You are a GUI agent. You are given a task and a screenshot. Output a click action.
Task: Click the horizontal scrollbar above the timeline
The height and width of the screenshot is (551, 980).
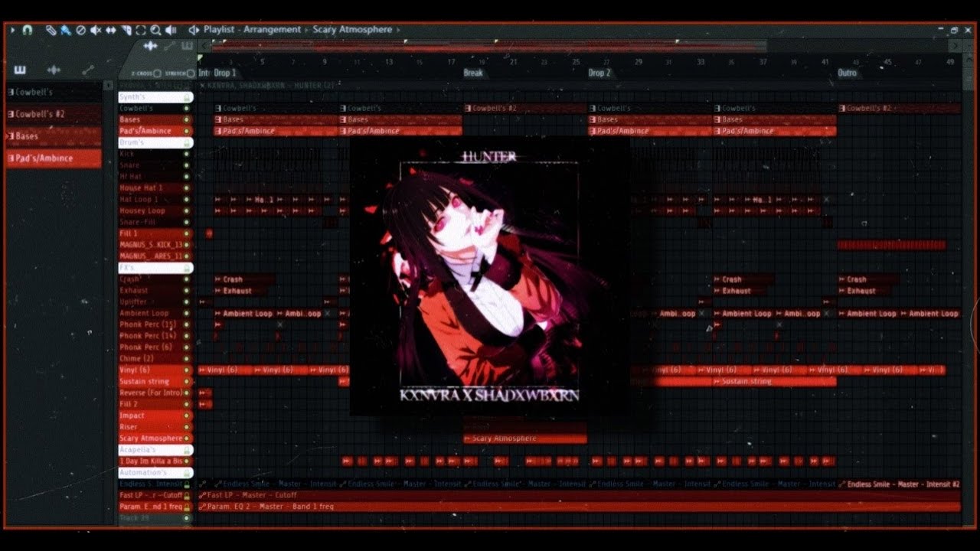click(490, 46)
